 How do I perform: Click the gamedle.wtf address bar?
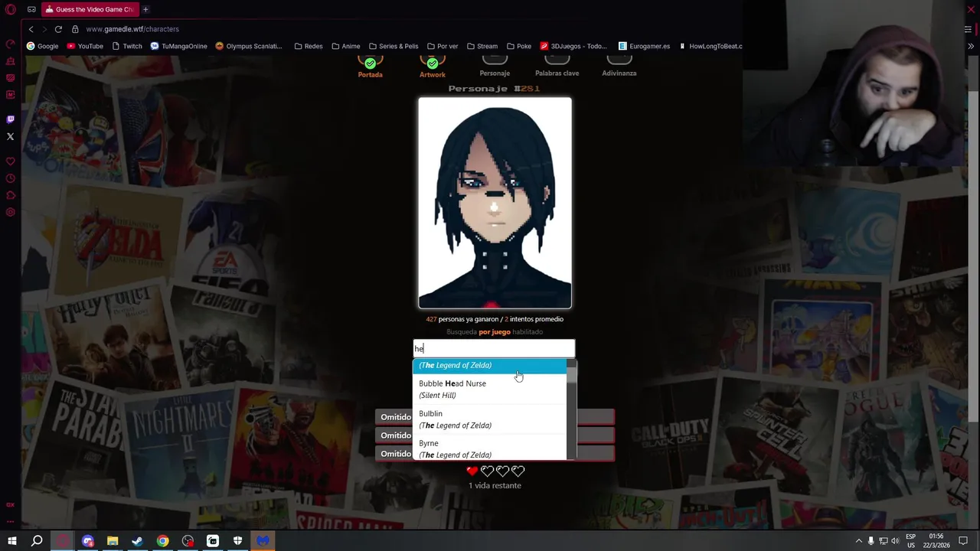coord(132,29)
